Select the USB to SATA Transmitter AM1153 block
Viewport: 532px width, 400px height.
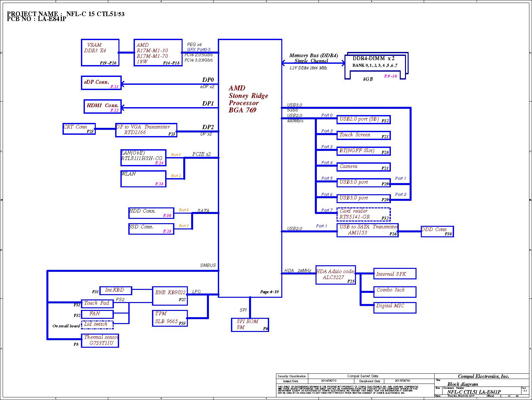coord(367,230)
